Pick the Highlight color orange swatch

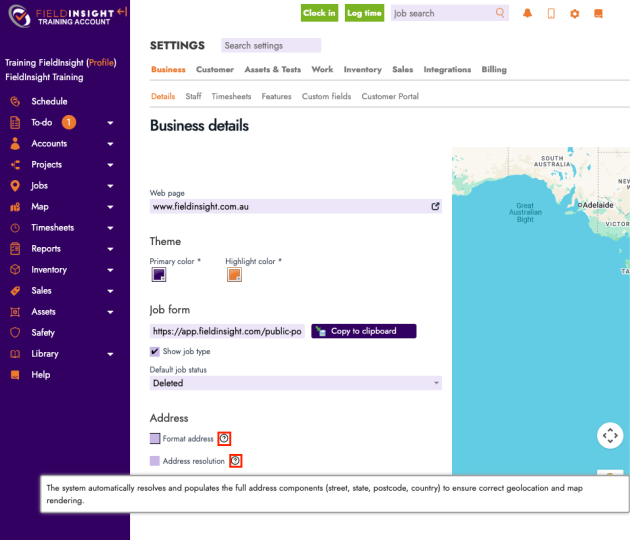(x=234, y=275)
